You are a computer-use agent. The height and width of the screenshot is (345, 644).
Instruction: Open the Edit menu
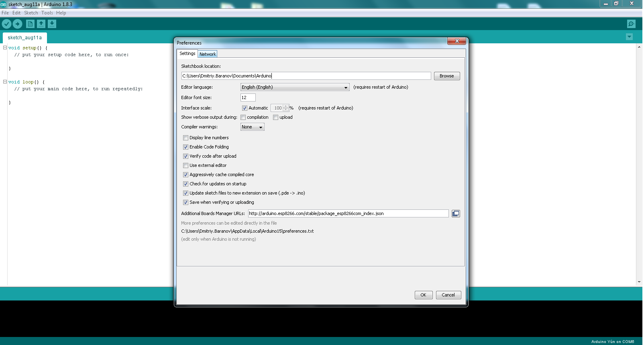tap(16, 13)
